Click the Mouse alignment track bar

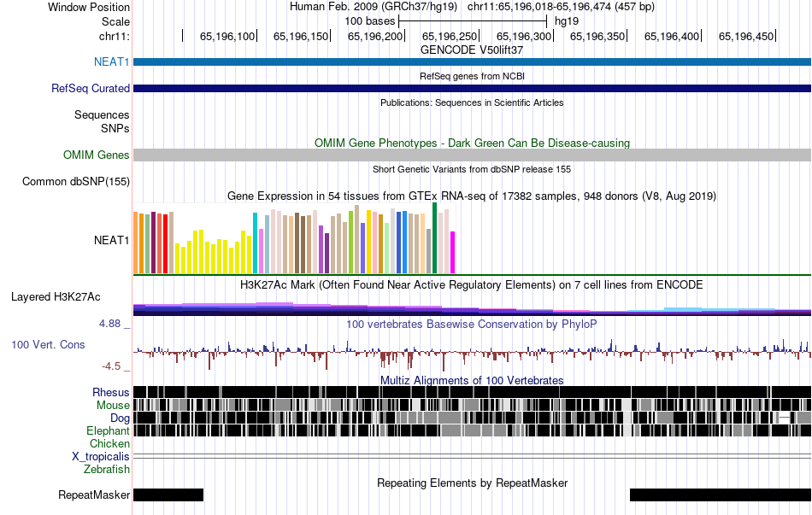(472, 405)
